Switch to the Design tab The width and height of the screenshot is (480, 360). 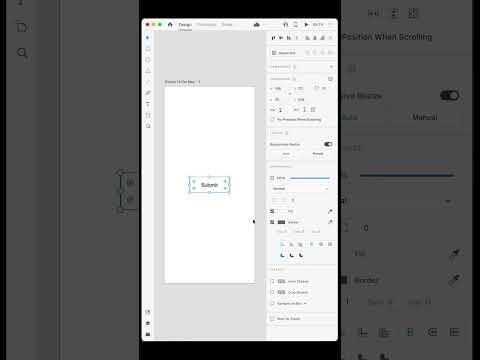point(185,25)
